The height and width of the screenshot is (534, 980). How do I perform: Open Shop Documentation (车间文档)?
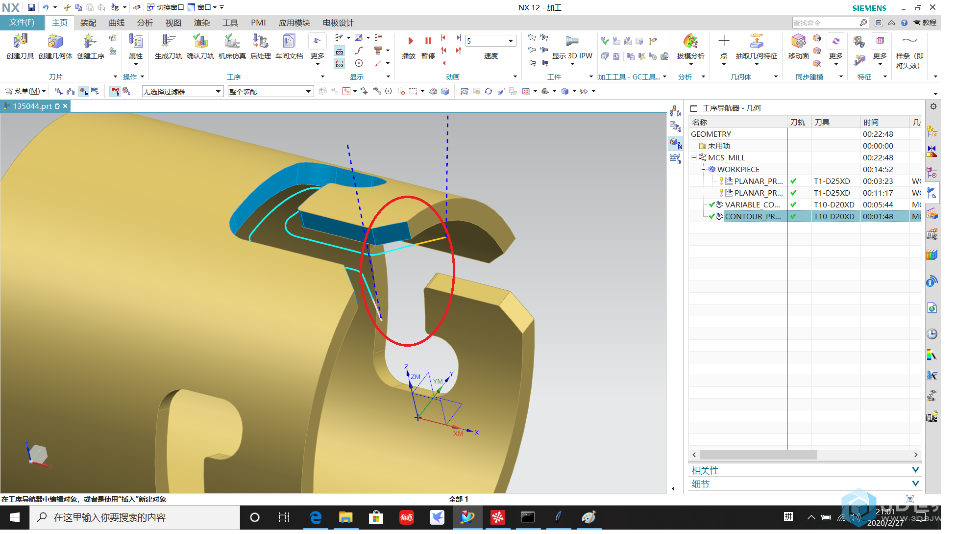coord(289,47)
